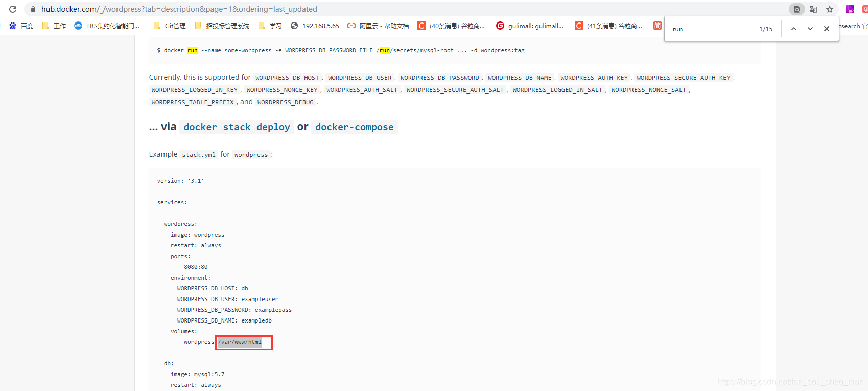Open the 招投标管理系统 bookmark folder
868x391 pixels.
click(x=222, y=26)
